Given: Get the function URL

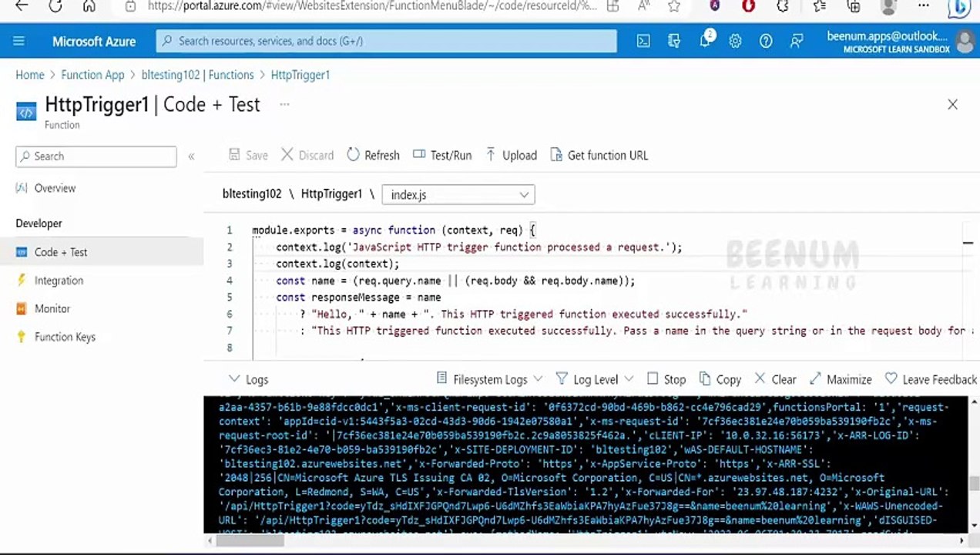Looking at the screenshot, I should [x=599, y=155].
